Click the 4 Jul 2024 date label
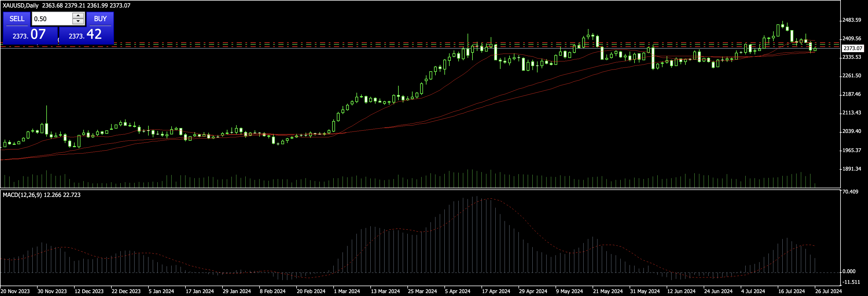 pos(753,291)
